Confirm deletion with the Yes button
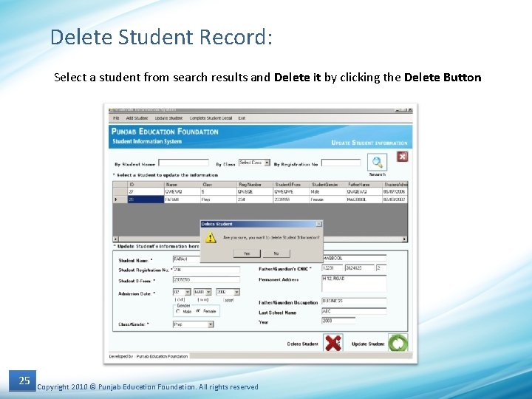 (x=247, y=253)
